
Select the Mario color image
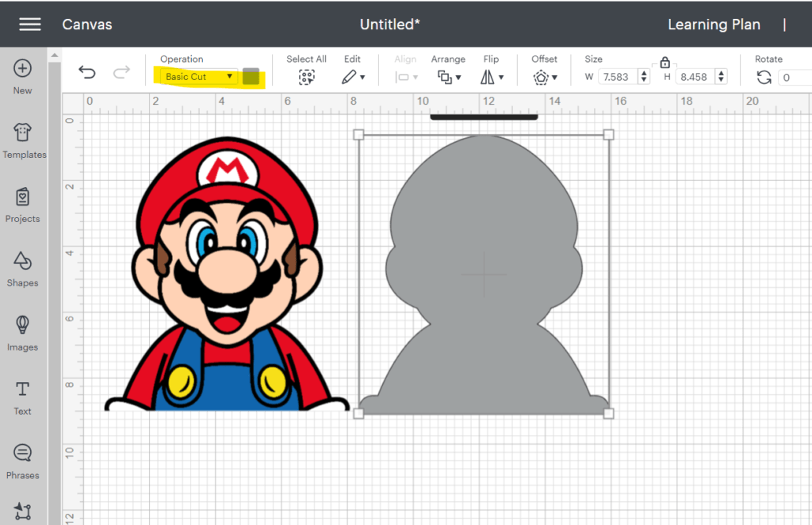pyautogui.click(x=227, y=274)
